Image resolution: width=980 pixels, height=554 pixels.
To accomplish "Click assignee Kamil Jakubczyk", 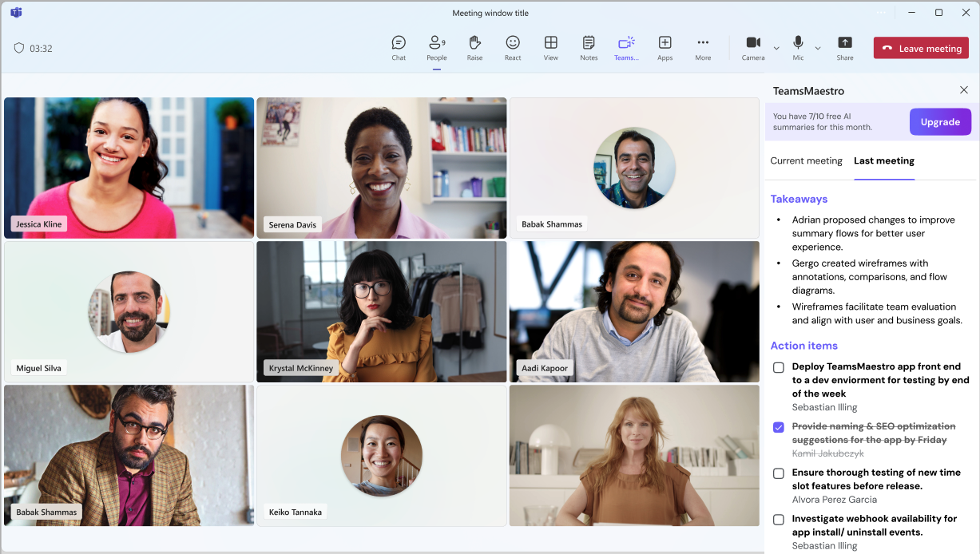I will tap(827, 453).
